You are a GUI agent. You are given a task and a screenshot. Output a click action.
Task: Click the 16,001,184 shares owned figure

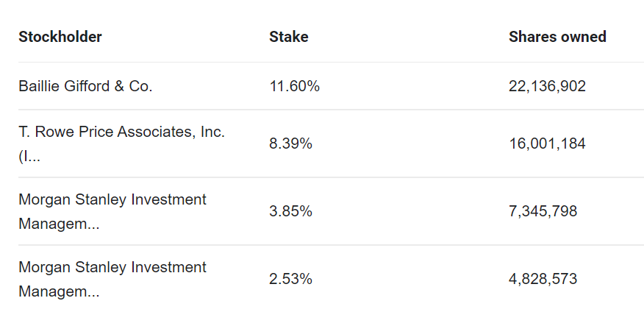tap(547, 144)
